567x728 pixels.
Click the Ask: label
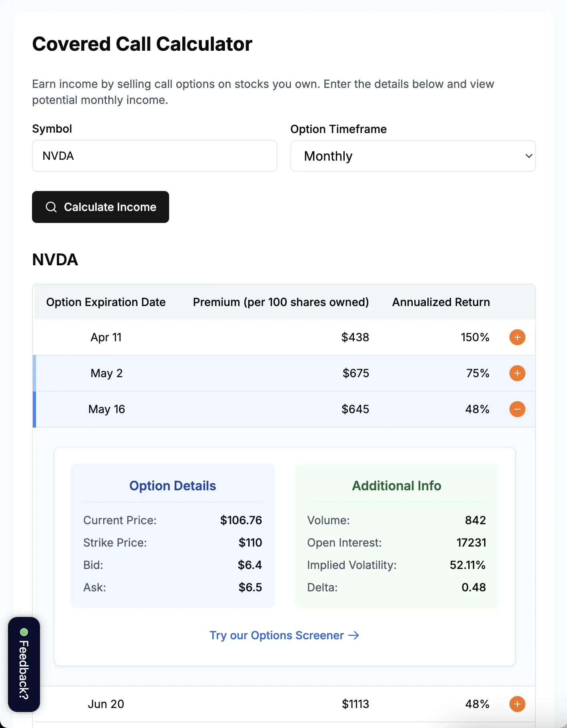(95, 587)
